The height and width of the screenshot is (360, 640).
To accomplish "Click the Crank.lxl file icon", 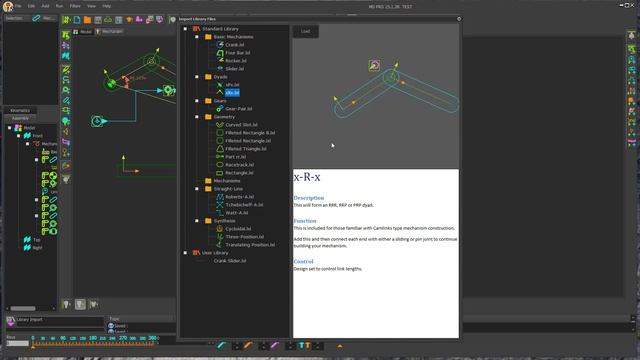I will click(220, 44).
